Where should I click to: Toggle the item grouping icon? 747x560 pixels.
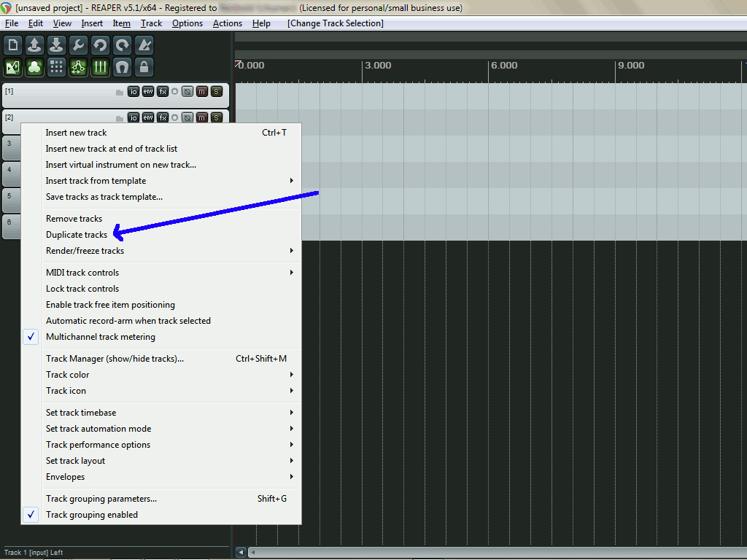[x=34, y=67]
